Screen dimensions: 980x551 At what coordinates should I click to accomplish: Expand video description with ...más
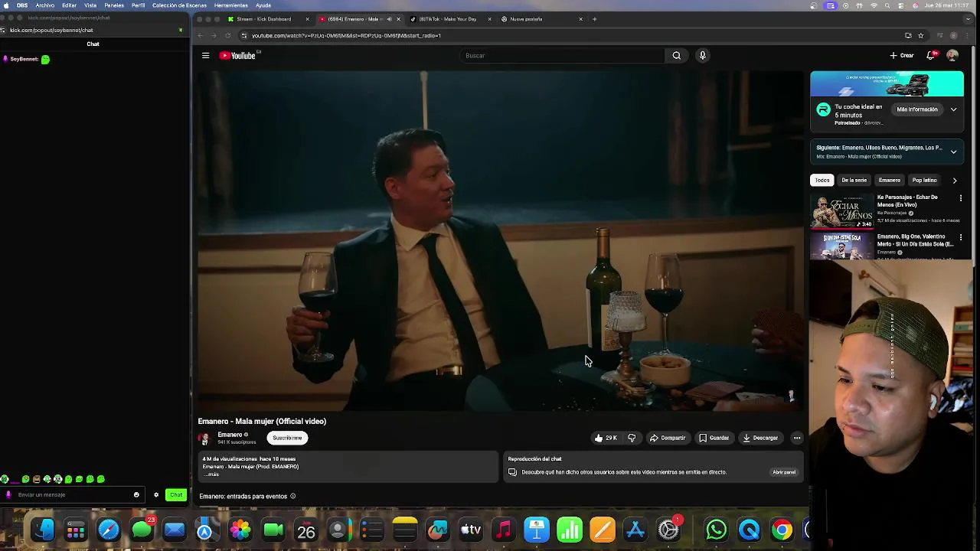point(211,474)
